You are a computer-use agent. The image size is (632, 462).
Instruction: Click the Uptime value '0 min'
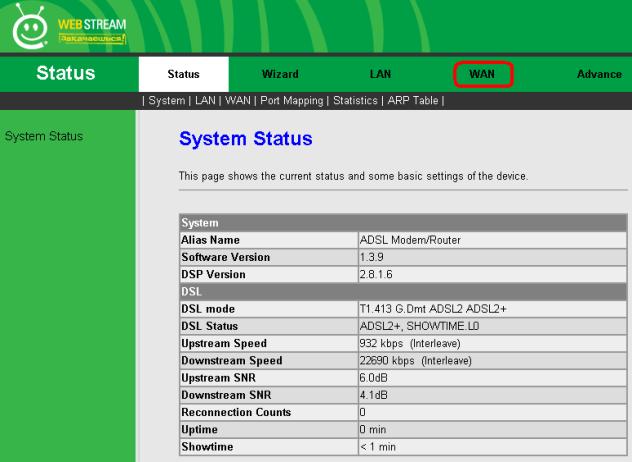pyautogui.click(x=372, y=430)
